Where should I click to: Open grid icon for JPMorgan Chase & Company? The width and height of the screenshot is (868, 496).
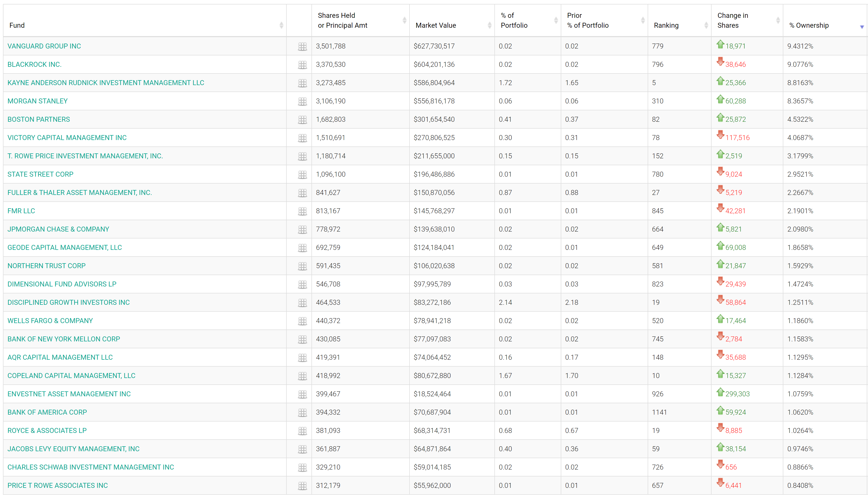[302, 230]
